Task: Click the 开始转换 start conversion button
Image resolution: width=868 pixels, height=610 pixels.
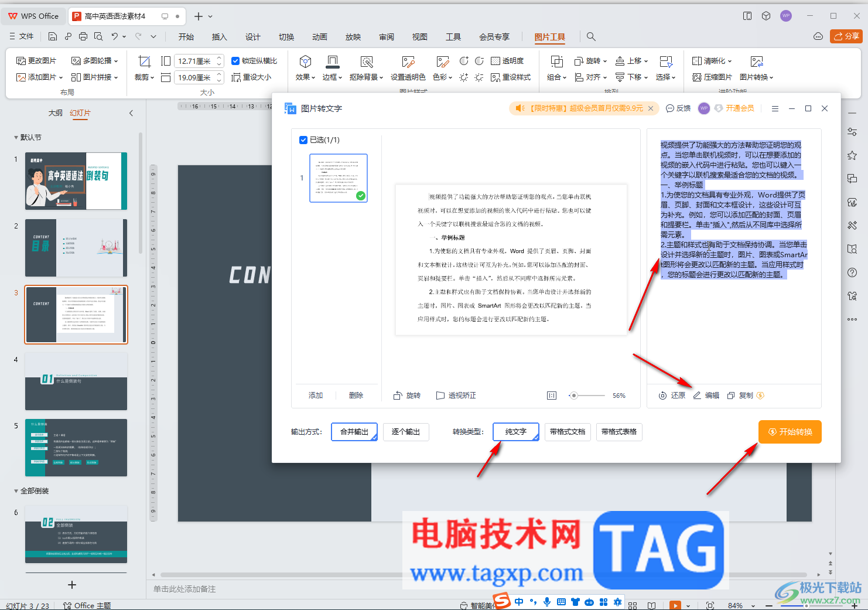Action: pyautogui.click(x=790, y=432)
